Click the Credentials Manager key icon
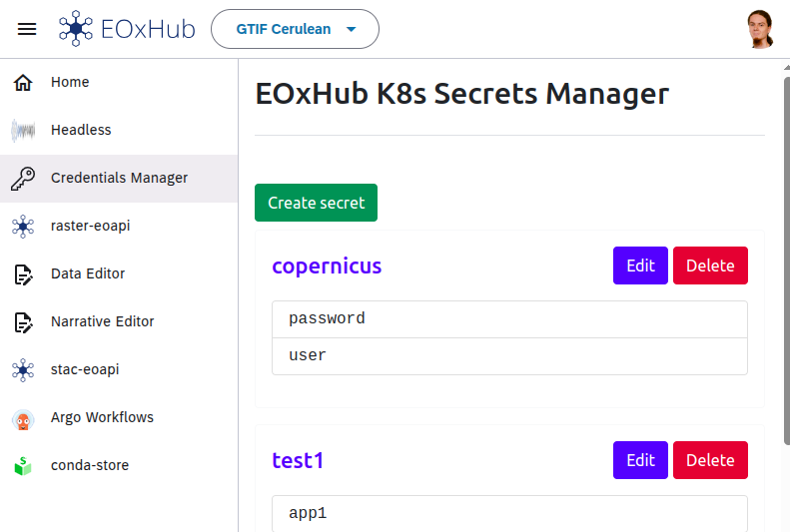Image resolution: width=790 pixels, height=532 pixels. [23, 178]
